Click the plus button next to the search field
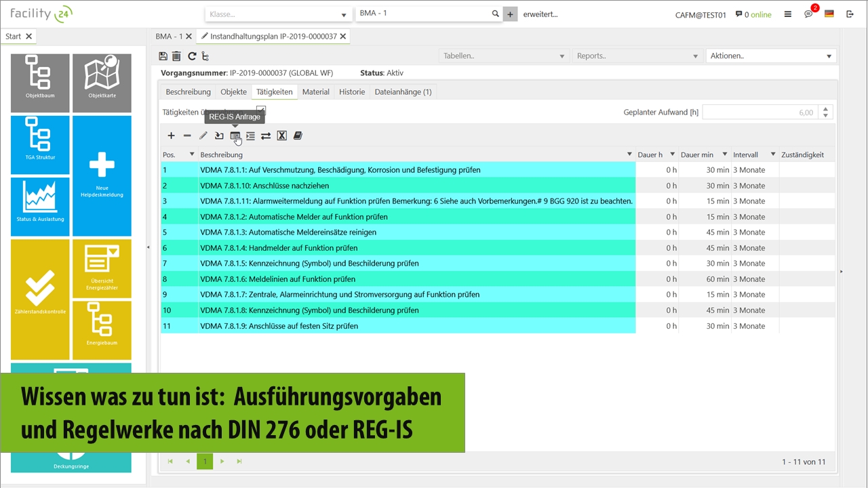 coord(510,14)
